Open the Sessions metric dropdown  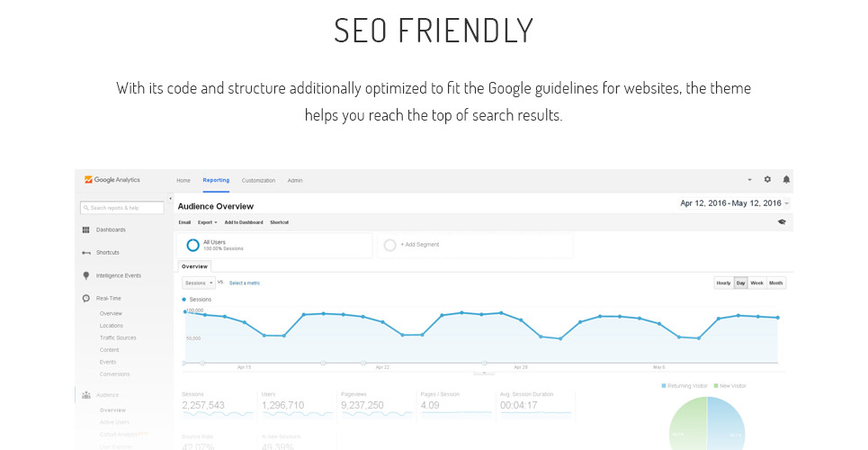pos(198,283)
